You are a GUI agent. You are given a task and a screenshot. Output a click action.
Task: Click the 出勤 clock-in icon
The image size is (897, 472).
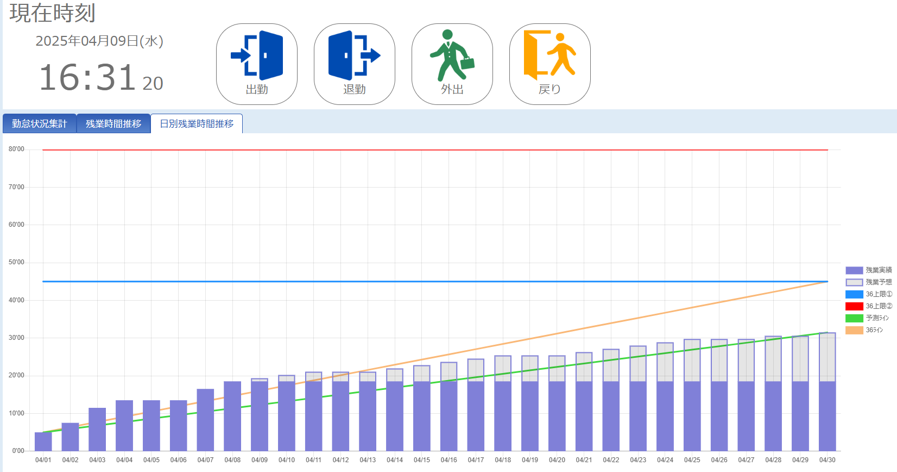point(257,63)
